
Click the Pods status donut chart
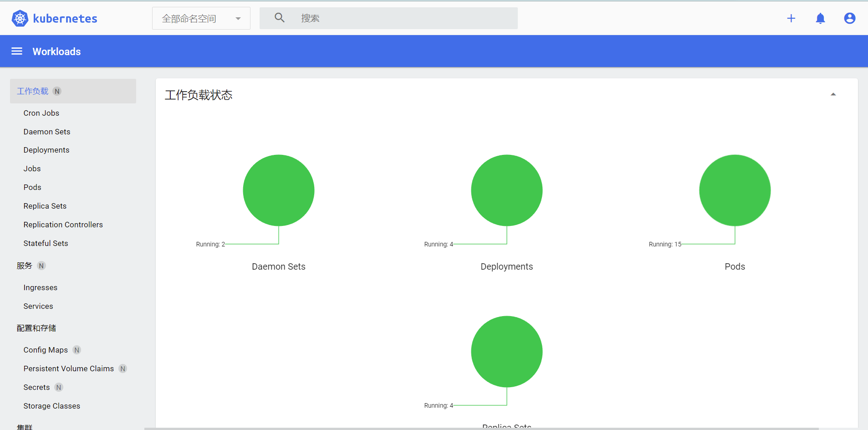734,190
